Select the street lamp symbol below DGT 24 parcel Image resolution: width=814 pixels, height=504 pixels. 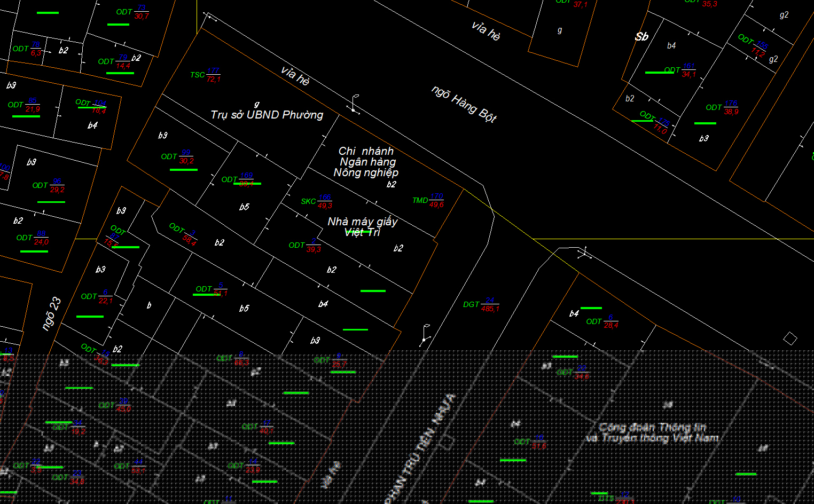pyautogui.click(x=425, y=334)
